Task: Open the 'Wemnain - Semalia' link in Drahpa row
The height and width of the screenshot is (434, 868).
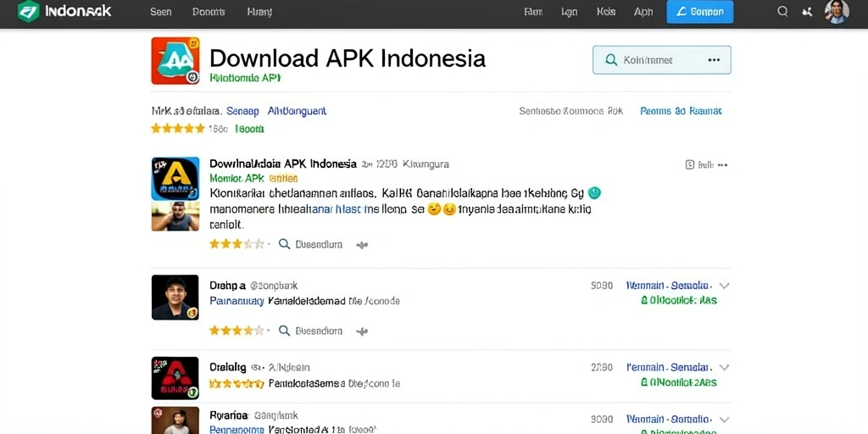Action: pyautogui.click(x=668, y=286)
